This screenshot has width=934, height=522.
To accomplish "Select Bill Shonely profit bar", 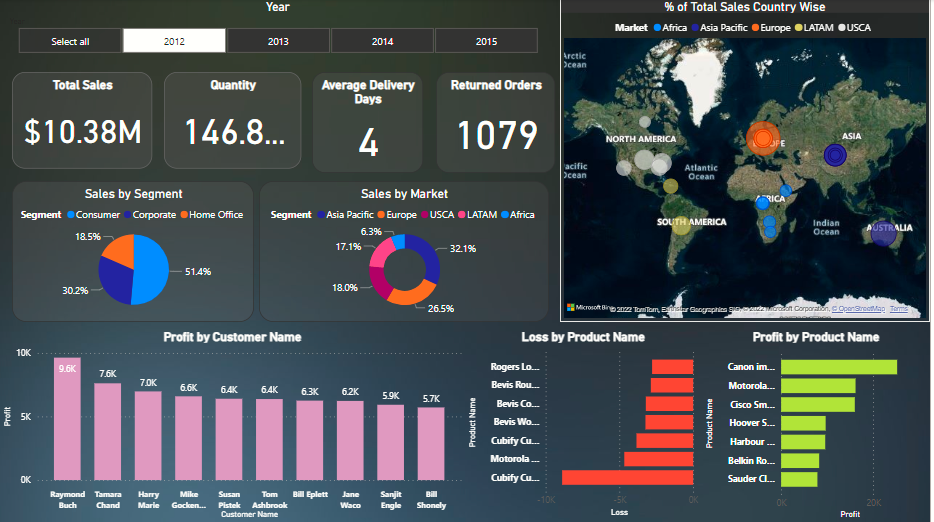I will coord(431,443).
